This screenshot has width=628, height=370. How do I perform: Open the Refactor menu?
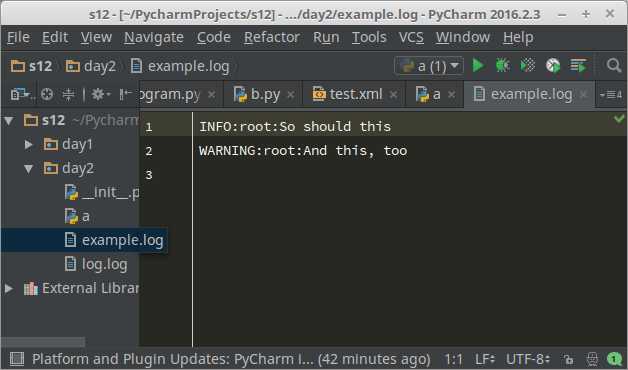click(x=272, y=37)
